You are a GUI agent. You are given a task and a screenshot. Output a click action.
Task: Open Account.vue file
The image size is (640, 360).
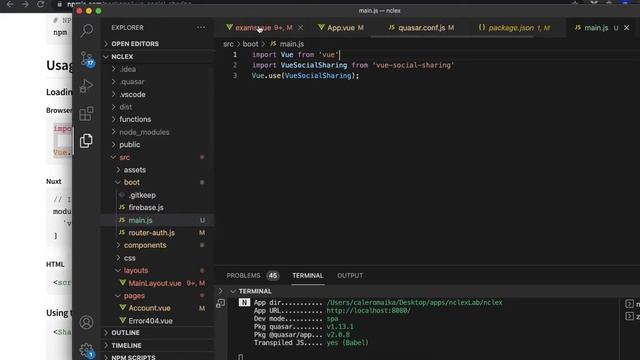click(x=158, y=308)
